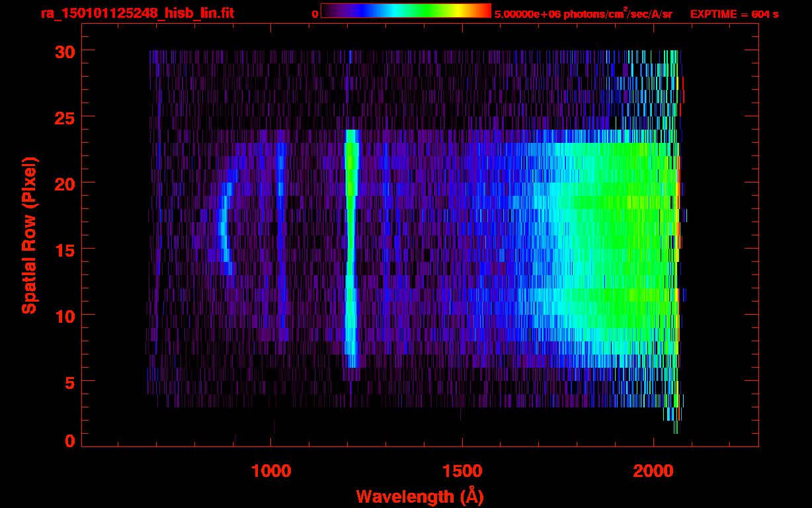Select the 1500 tick label on wavelength axis

pyautogui.click(x=462, y=471)
